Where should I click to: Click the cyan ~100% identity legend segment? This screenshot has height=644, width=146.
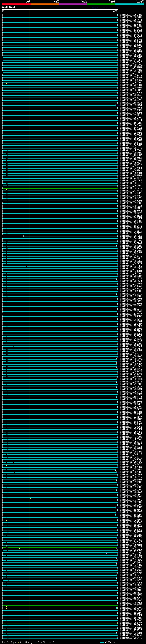(x=130, y=4)
